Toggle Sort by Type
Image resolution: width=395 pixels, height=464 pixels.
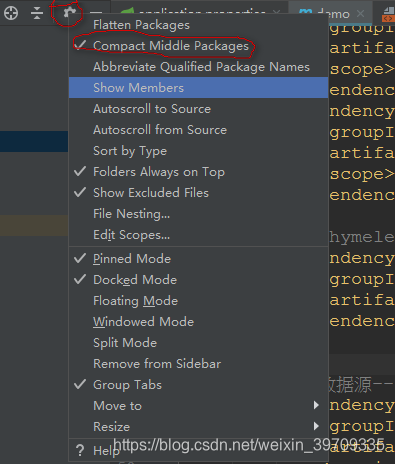coord(198,151)
